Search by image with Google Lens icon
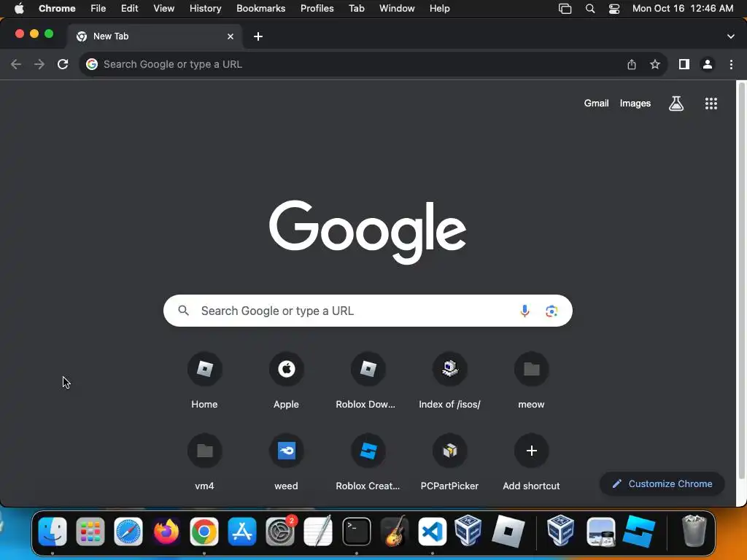747x560 pixels. coord(551,311)
